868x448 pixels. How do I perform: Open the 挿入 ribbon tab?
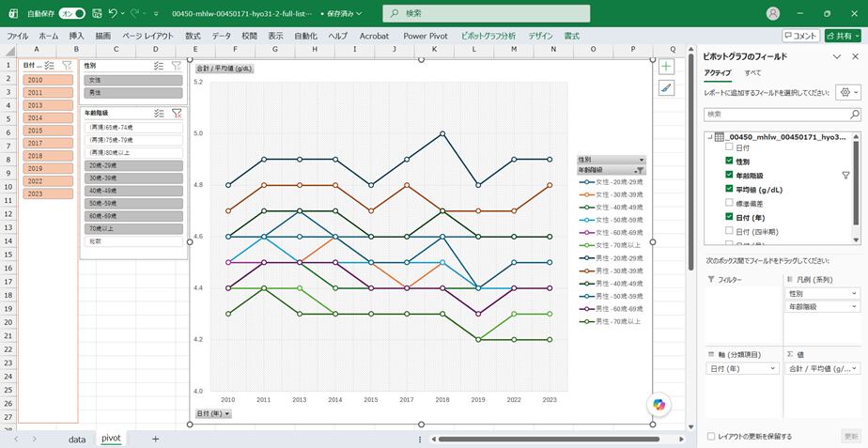[x=76, y=36]
